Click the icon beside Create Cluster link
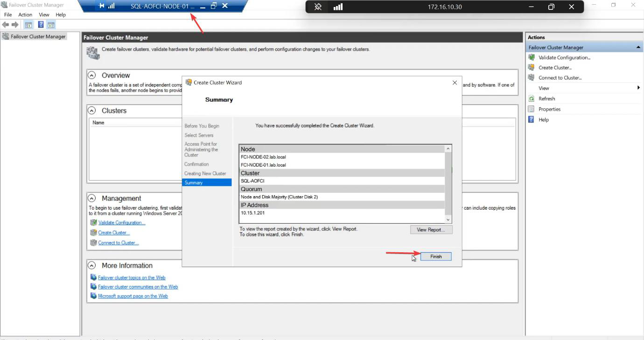Screen dimensions: 644x340 (93, 233)
